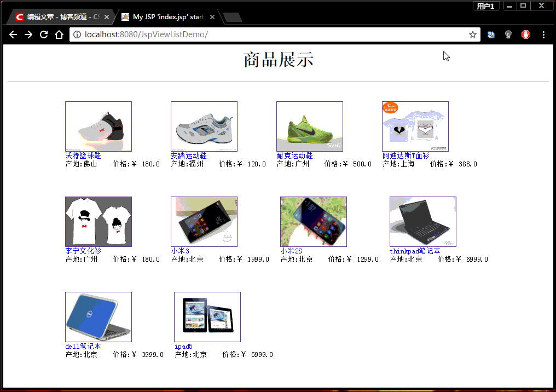
Task: Open the browser home page
Action: pos(59,34)
